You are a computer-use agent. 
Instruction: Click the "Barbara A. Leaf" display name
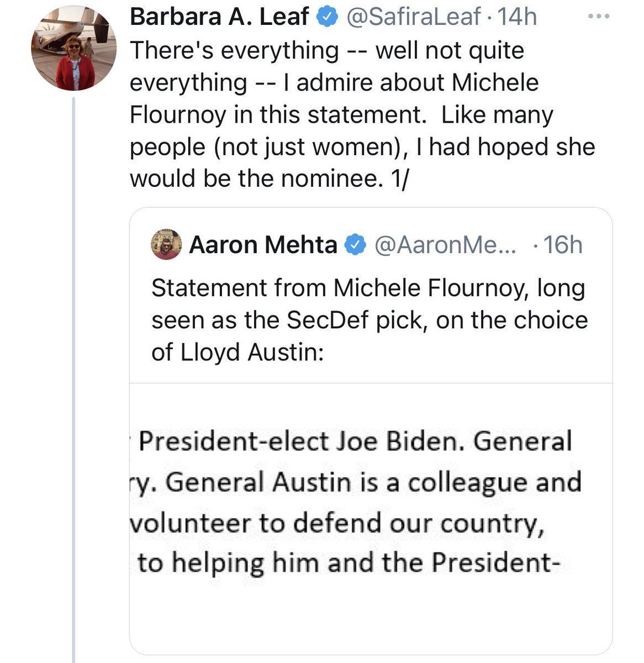tap(219, 18)
